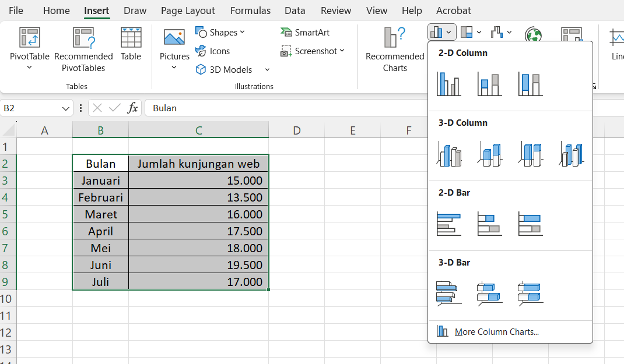
Task: Click the Insert Function fx button
Action: point(132,108)
